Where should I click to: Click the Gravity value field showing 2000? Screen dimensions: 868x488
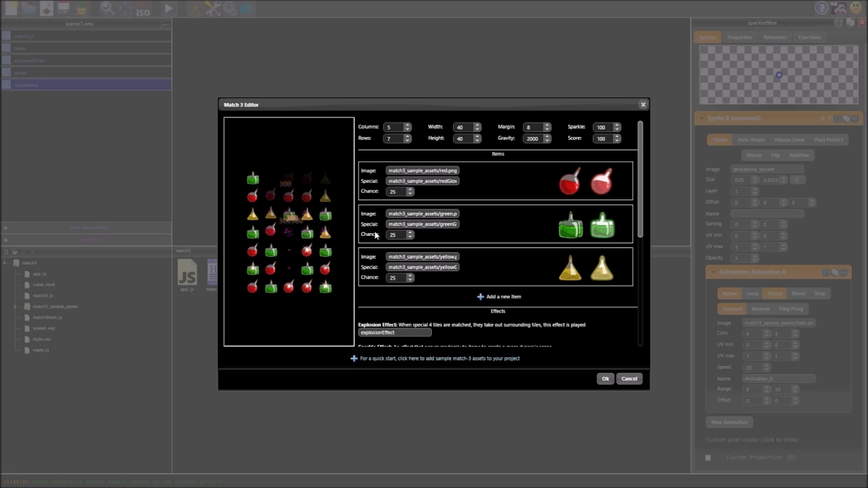(x=533, y=138)
